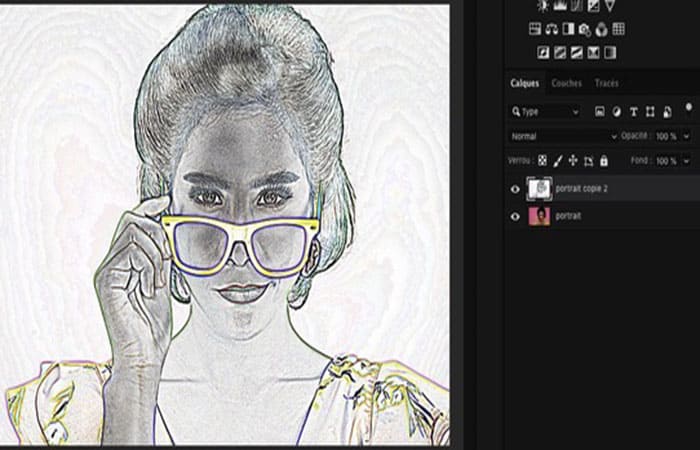Select layer name 'portrait'
700x450 pixels.
tap(568, 216)
